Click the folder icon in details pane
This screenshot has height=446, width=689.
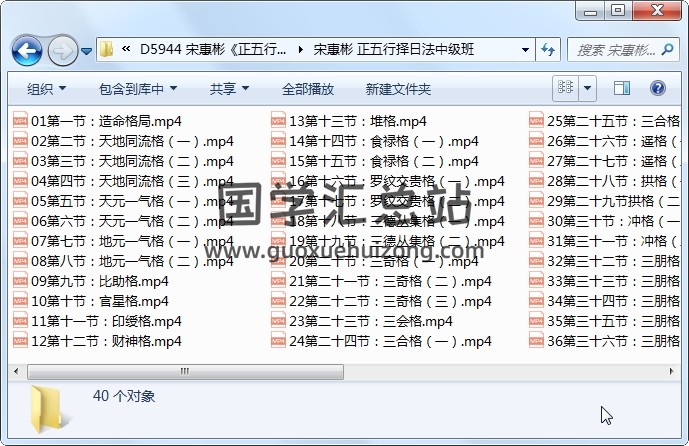pyautogui.click(x=49, y=409)
